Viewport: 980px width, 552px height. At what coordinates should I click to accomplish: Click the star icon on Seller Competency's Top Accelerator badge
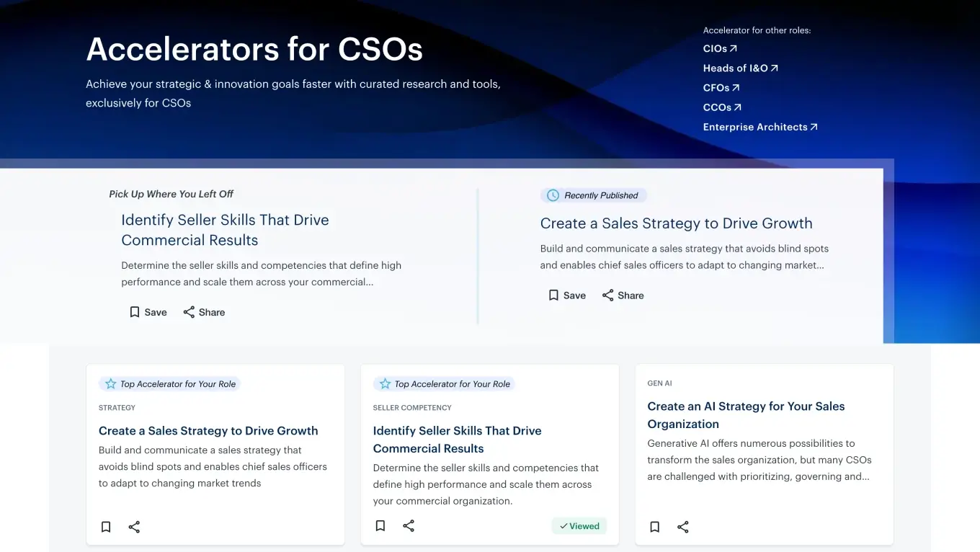coord(386,383)
